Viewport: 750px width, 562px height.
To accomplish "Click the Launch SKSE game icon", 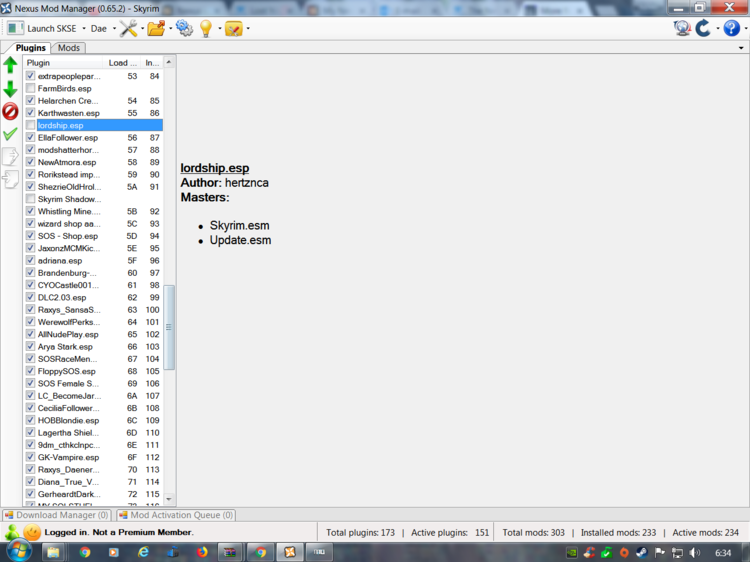I will point(15,28).
